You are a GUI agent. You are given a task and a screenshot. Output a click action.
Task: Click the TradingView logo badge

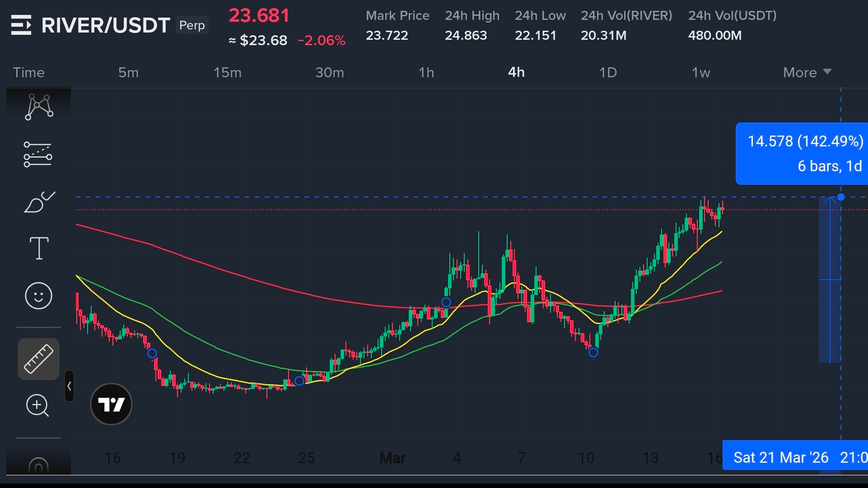pos(111,404)
